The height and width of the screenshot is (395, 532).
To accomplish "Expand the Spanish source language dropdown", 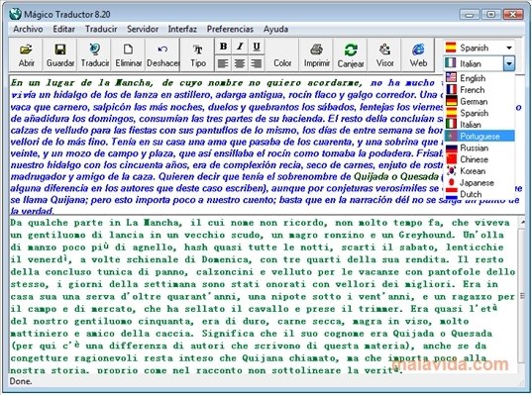I will (509, 48).
